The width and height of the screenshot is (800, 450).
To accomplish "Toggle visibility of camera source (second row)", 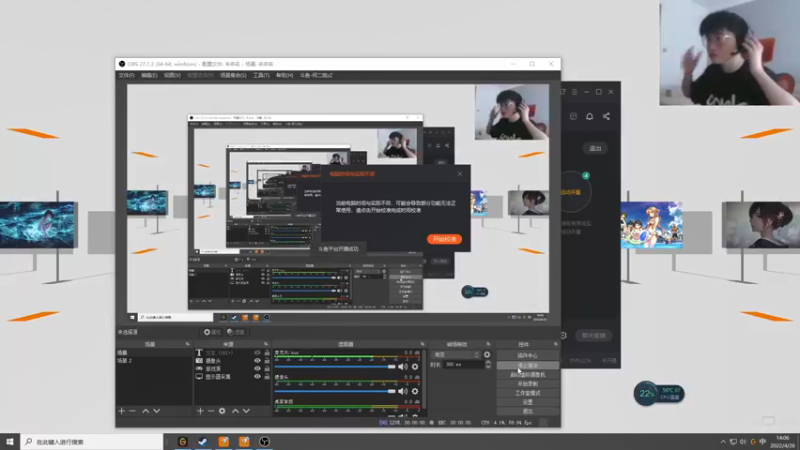I will click(x=257, y=361).
